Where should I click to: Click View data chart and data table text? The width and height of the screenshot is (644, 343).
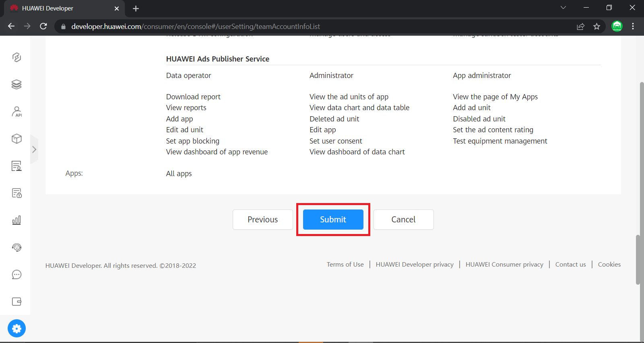(359, 107)
